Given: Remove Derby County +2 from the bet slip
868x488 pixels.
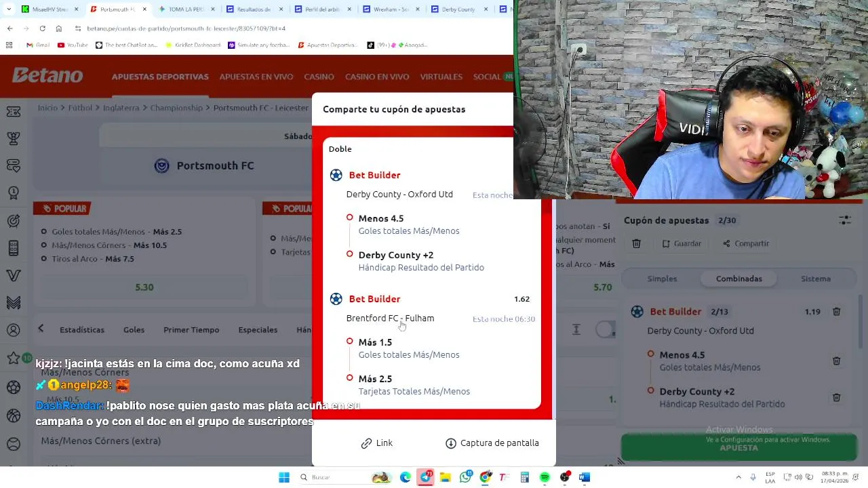Looking at the screenshot, I should pyautogui.click(x=836, y=398).
